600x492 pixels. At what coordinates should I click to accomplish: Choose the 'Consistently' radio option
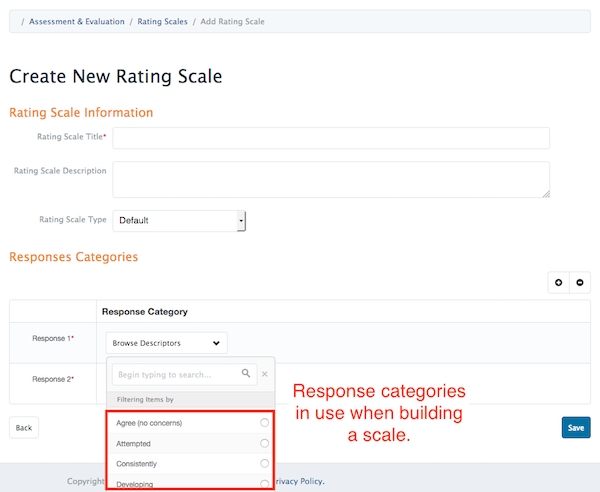click(264, 464)
